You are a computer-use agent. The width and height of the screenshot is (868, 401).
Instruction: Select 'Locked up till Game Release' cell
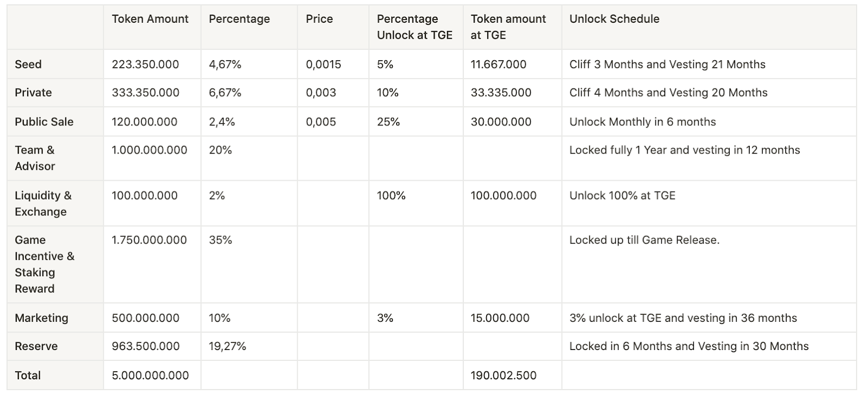tap(644, 240)
